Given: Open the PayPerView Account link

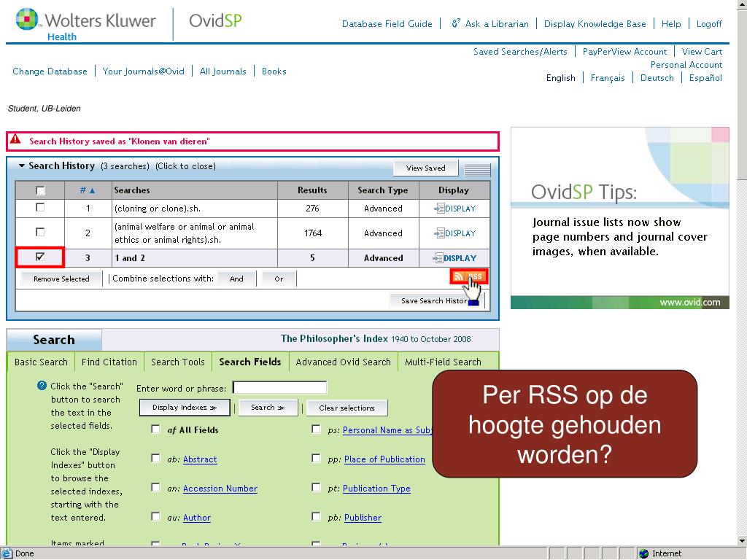Looking at the screenshot, I should pos(624,52).
